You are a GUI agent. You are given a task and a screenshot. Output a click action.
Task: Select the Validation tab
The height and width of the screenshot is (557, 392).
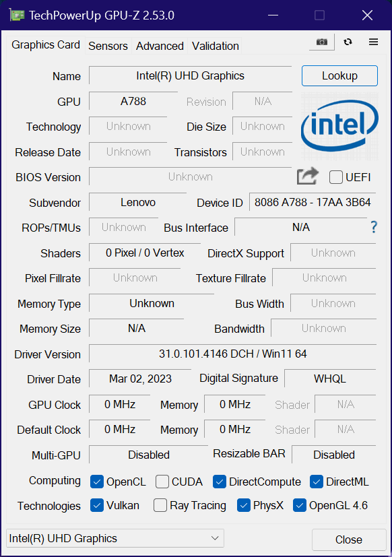coord(215,46)
